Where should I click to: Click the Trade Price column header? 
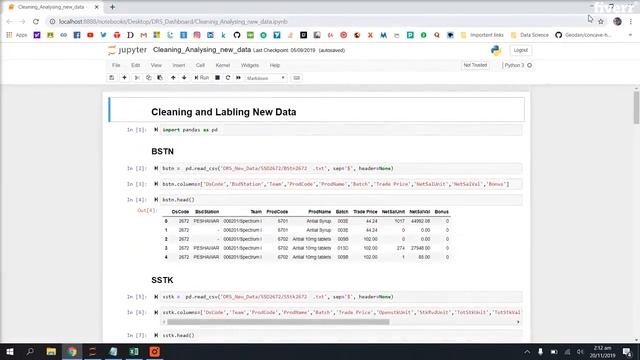point(365,212)
